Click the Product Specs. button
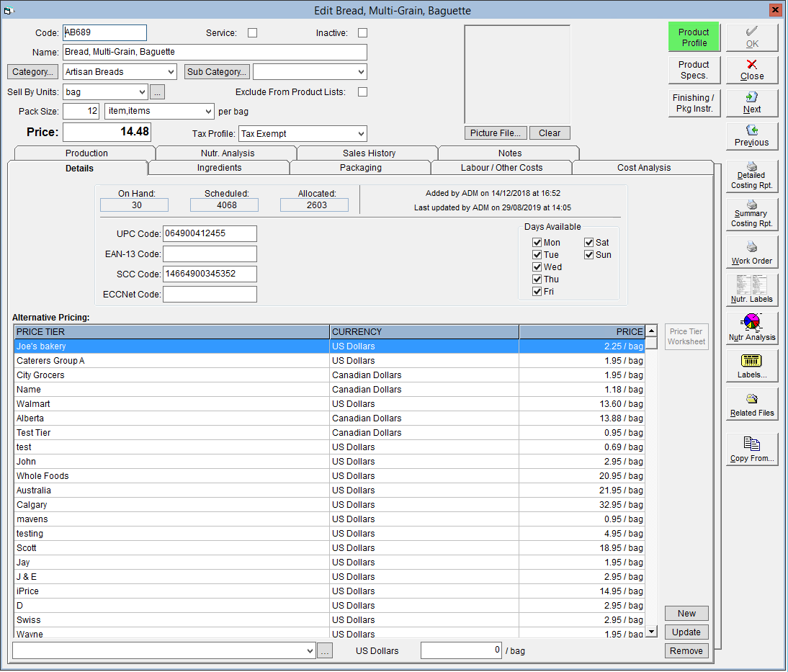Screen dimensions: 788x672 pyautogui.click(x=694, y=70)
